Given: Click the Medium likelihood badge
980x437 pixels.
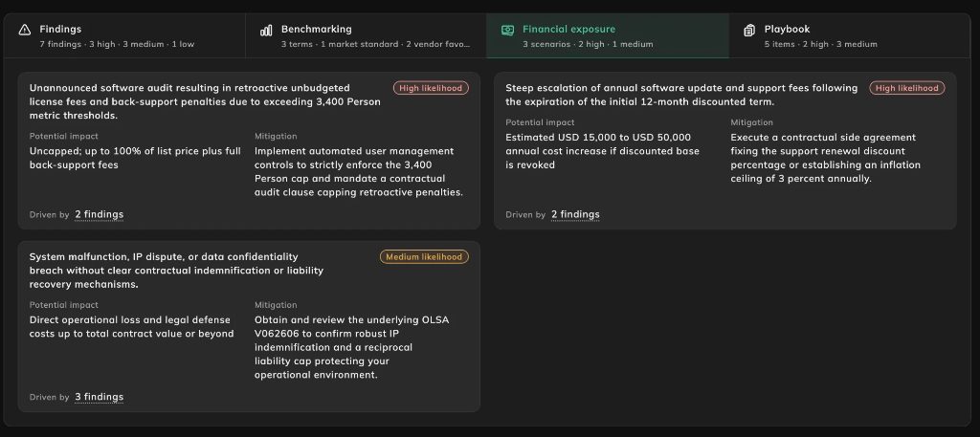Looking at the screenshot, I should point(424,256).
